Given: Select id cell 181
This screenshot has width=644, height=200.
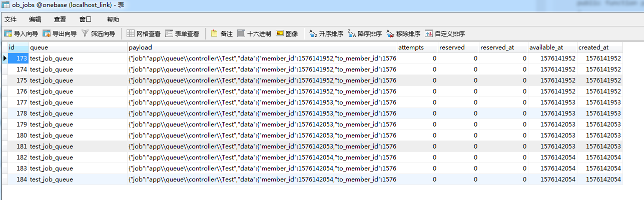Looking at the screenshot, I should click(x=18, y=146).
